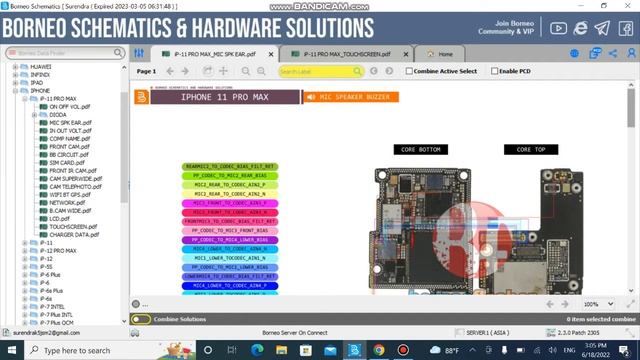Open the YouTube channel icon in header
This screenshot has width=640, height=360.
click(558, 28)
